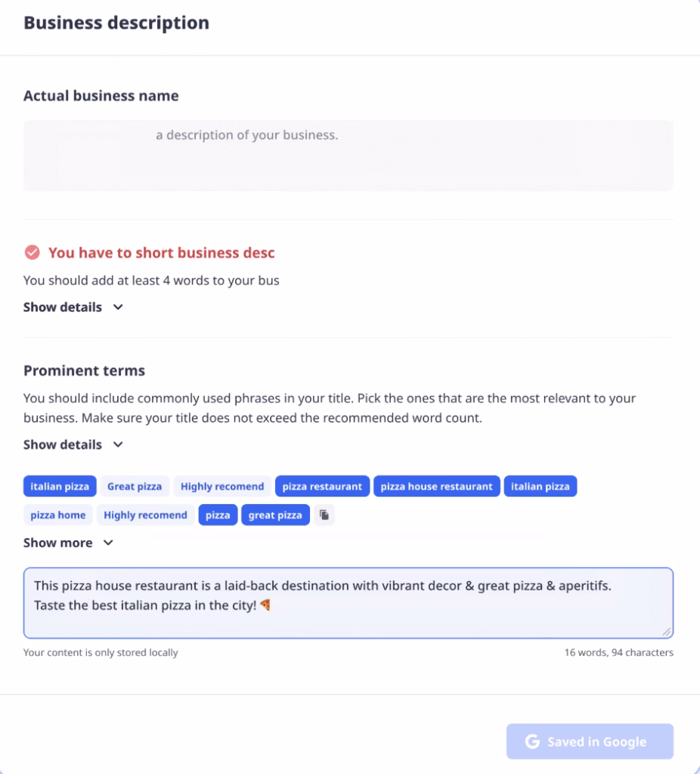This screenshot has width=700, height=774.
Task: Click the 'You have to short business desc' heading
Action: click(x=161, y=252)
